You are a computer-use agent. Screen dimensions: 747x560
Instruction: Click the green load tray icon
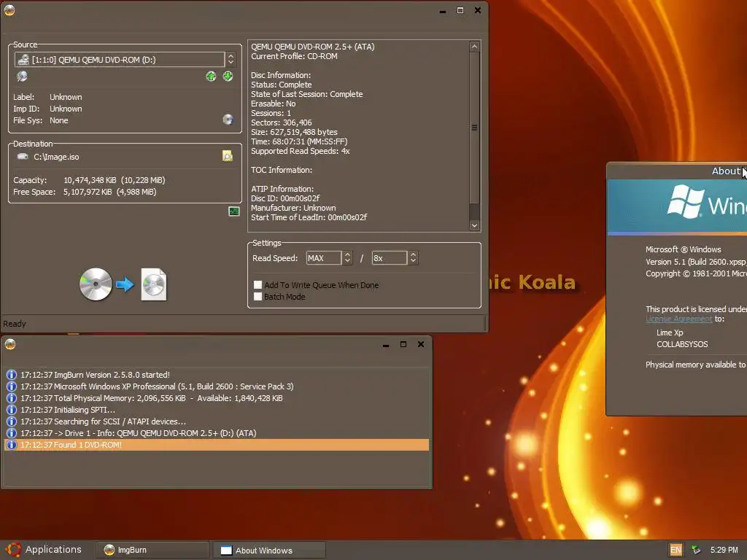(228, 76)
